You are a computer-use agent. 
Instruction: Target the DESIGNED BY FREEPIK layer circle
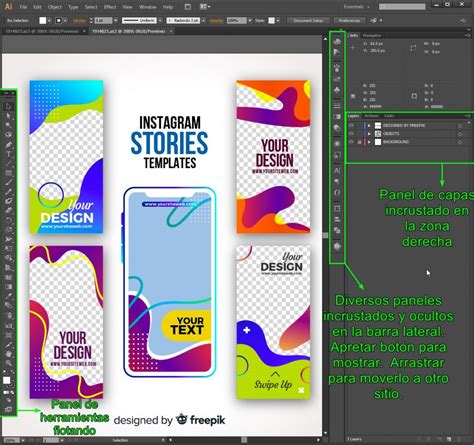pyautogui.click(x=460, y=126)
